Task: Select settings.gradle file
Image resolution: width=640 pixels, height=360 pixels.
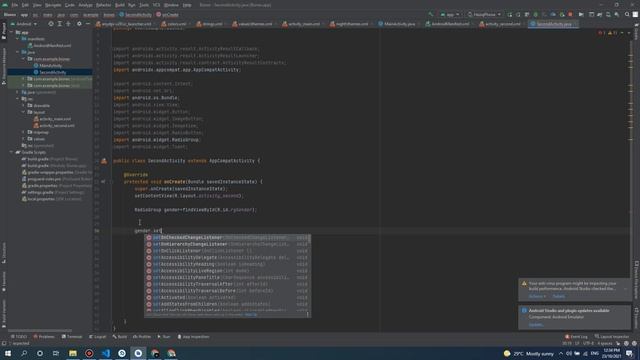Action: (x=53, y=192)
